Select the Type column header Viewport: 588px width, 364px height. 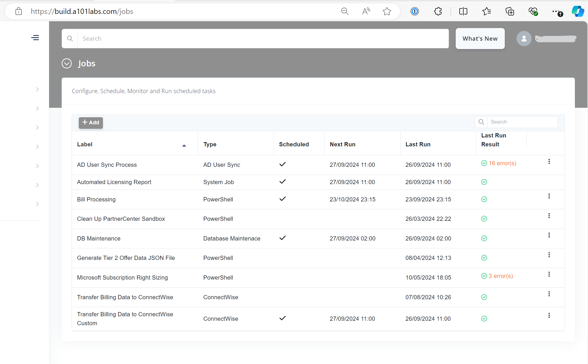[210, 144]
